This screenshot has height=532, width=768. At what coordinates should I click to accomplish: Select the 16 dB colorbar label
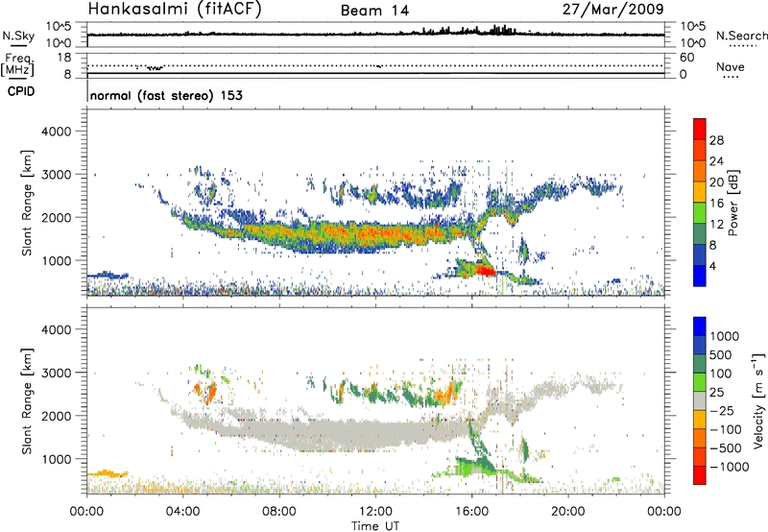(716, 204)
